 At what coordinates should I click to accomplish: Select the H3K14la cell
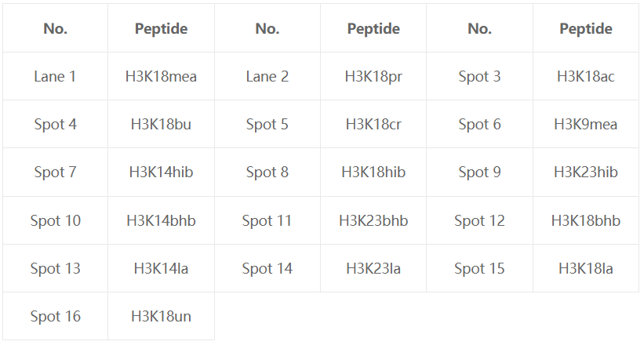click(161, 269)
